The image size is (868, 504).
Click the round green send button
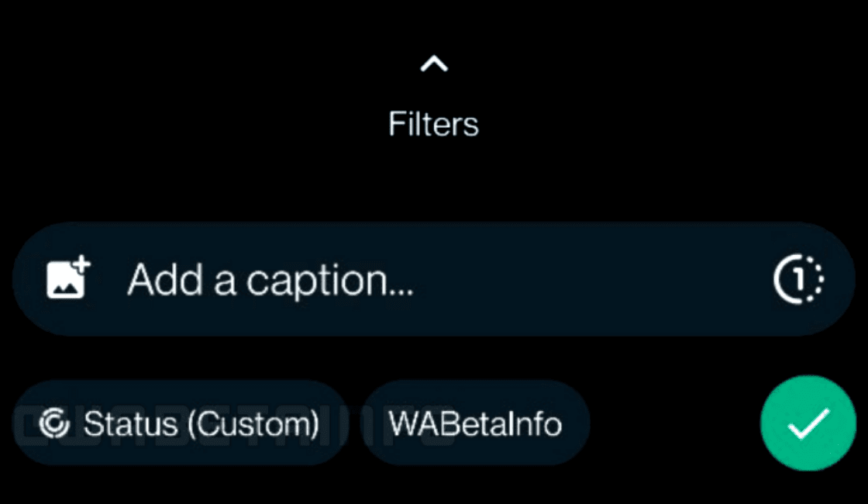point(808,423)
